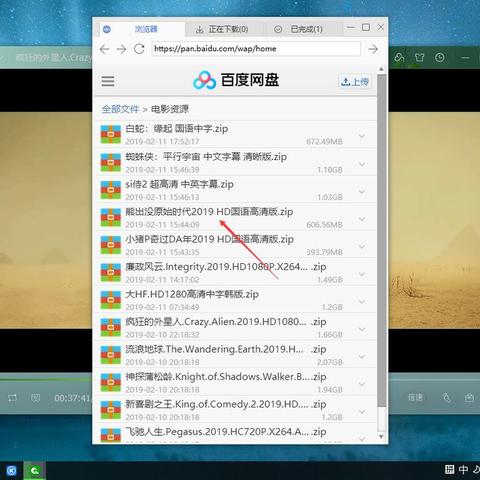480x480 pixels.
Task: Open the blue K taskbar app icon
Action: 12,471
